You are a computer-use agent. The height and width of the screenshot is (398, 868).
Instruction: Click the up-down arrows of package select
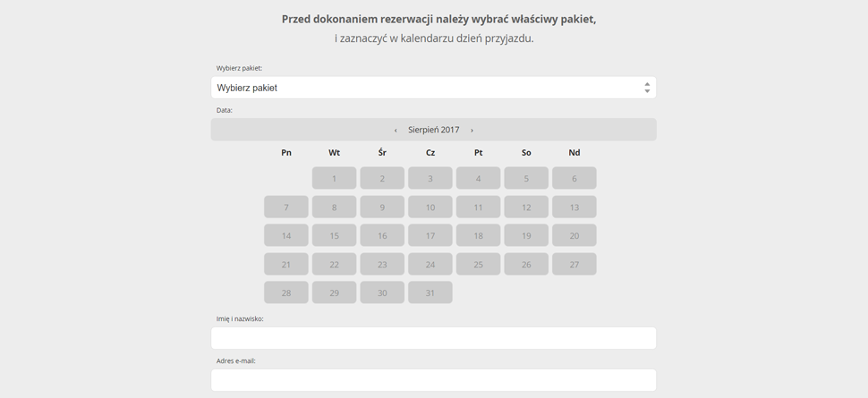point(647,88)
